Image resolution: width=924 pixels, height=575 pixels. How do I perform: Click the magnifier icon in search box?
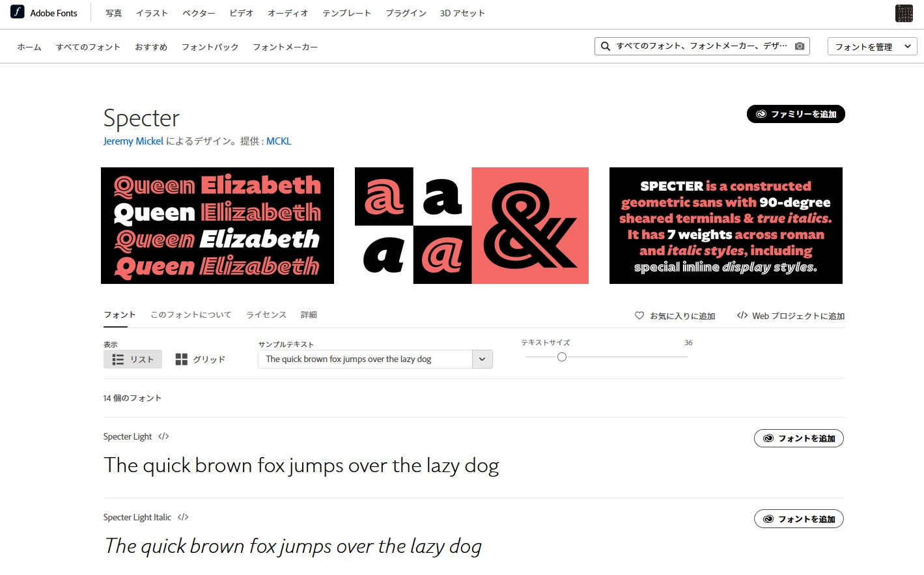(x=606, y=46)
